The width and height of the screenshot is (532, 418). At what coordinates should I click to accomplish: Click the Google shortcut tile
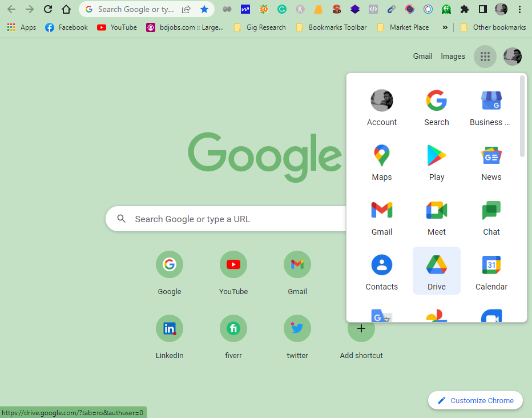[170, 272]
